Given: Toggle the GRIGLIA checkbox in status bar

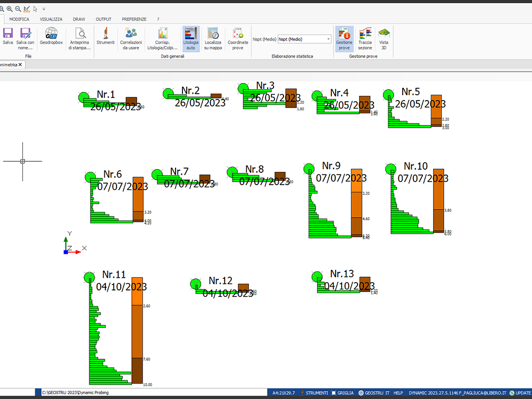Looking at the screenshot, I should click(x=334, y=393).
